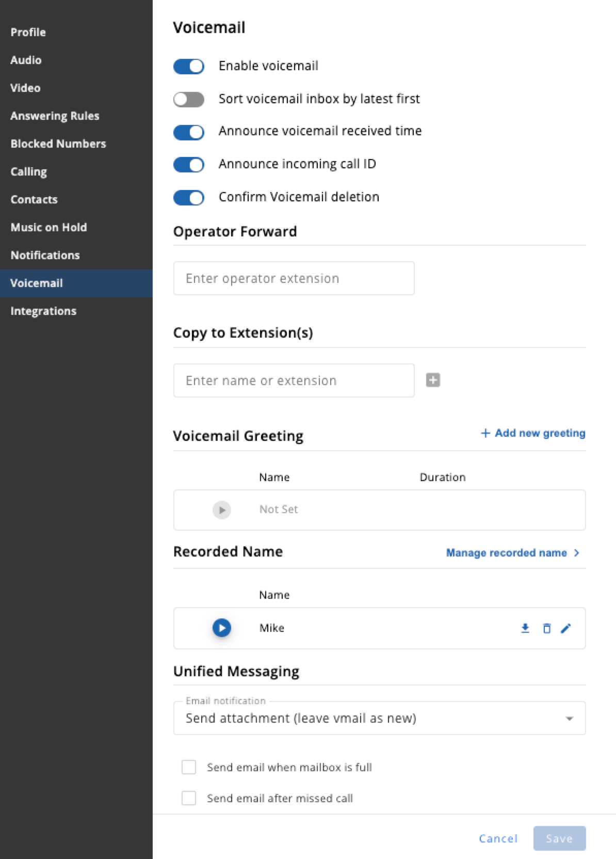Click the plus icon beside Copy to Extension
The width and height of the screenshot is (616, 859).
(433, 380)
